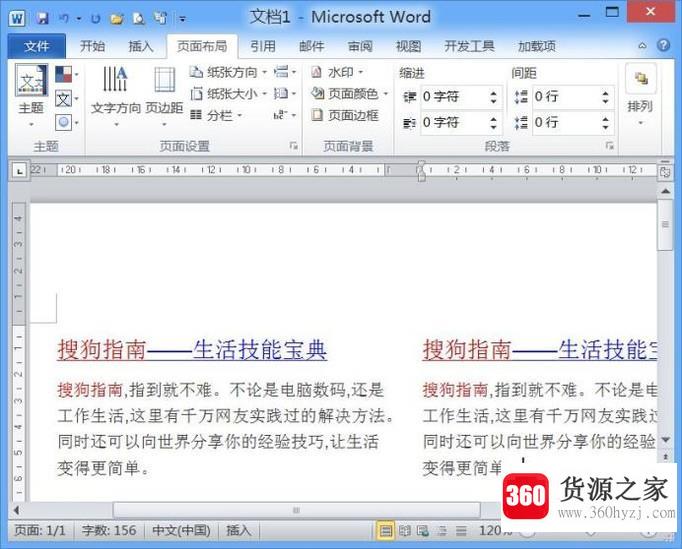682x549 pixels.
Task: Open the Customize Quick Access Toolbar arrow
Action: pos(183,19)
